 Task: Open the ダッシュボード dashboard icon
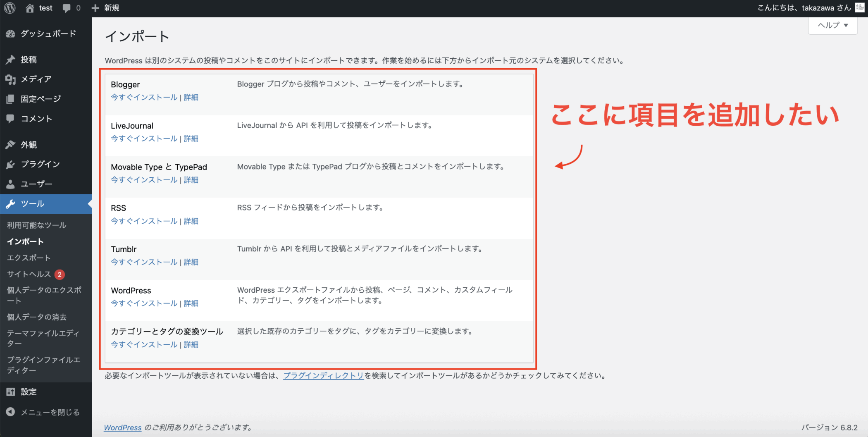(x=10, y=34)
